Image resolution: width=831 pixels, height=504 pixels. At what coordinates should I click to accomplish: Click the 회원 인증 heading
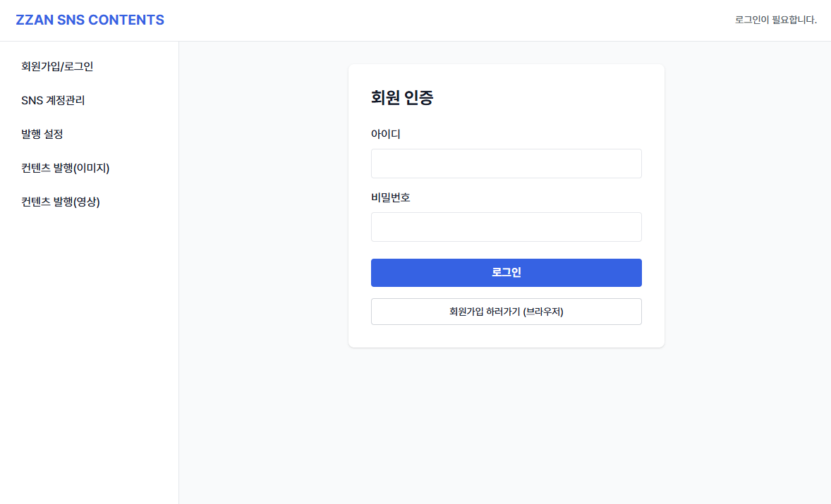point(402,98)
